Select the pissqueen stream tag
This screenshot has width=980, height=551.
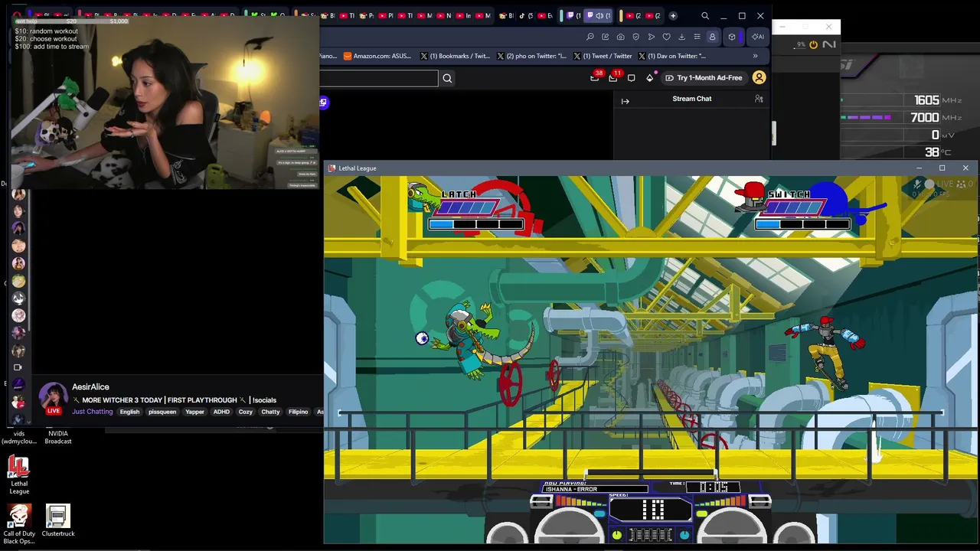point(162,412)
